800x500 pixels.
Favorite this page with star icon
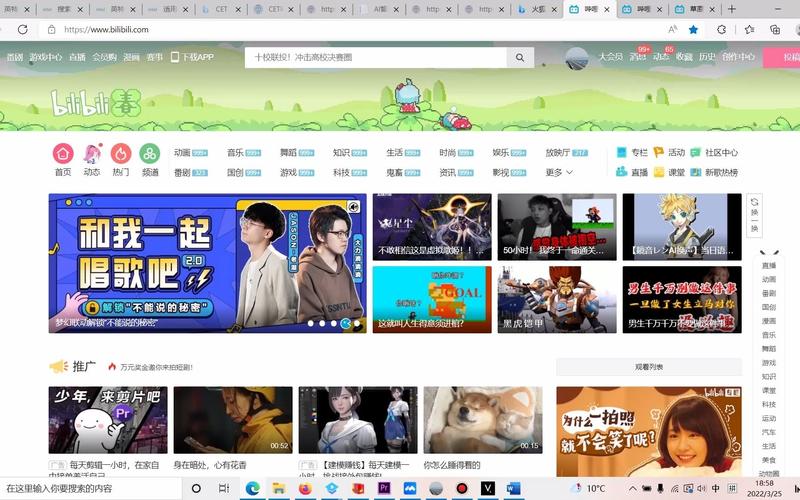coord(693,30)
